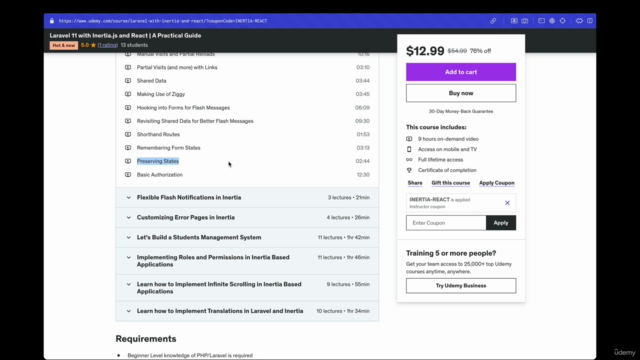Click the Apply coupon button

click(x=501, y=223)
